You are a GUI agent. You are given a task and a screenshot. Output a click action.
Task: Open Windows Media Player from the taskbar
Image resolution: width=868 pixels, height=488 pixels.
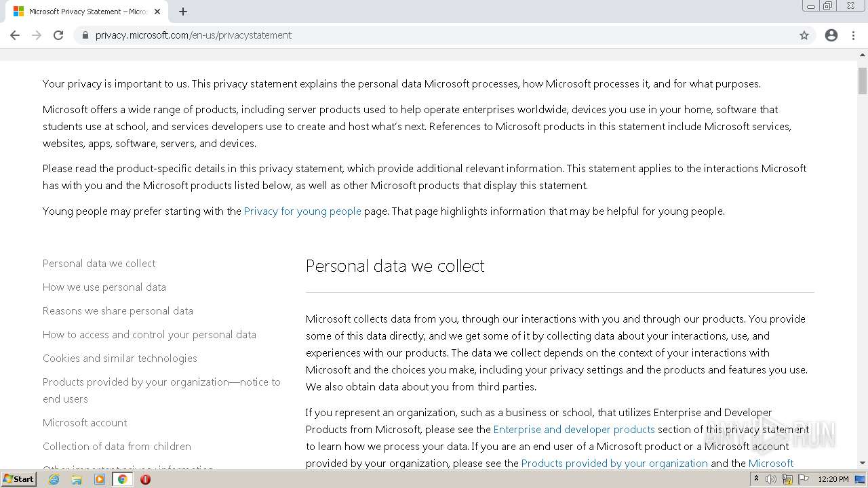(x=100, y=479)
